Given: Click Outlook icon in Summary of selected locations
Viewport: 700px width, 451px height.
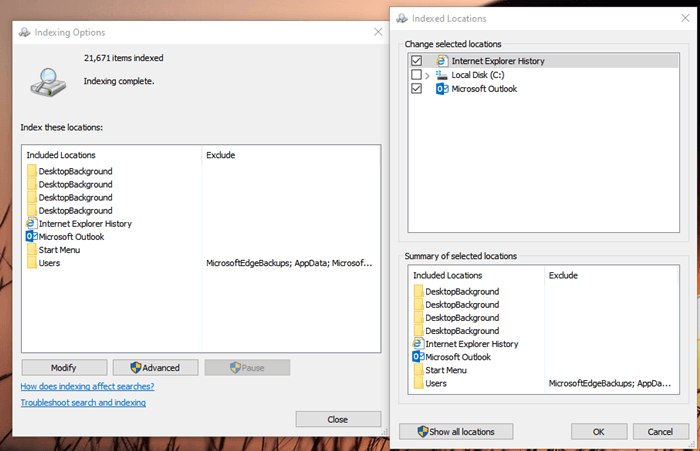Looking at the screenshot, I should click(x=418, y=356).
